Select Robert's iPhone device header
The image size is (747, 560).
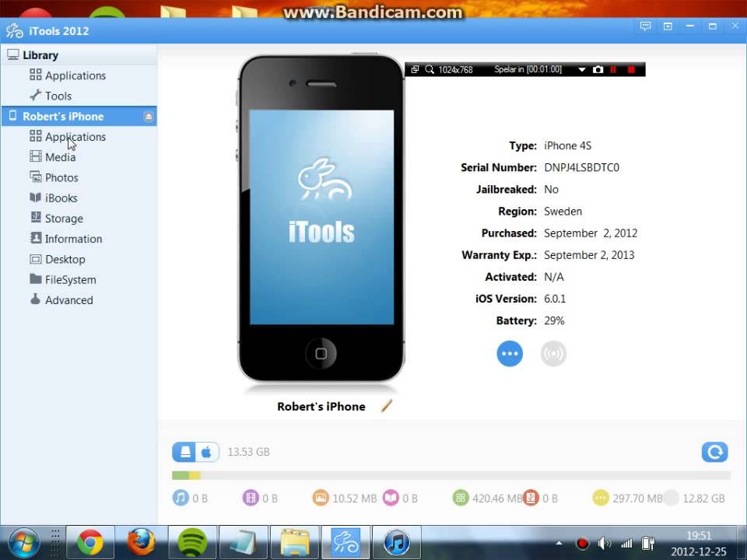(79, 116)
